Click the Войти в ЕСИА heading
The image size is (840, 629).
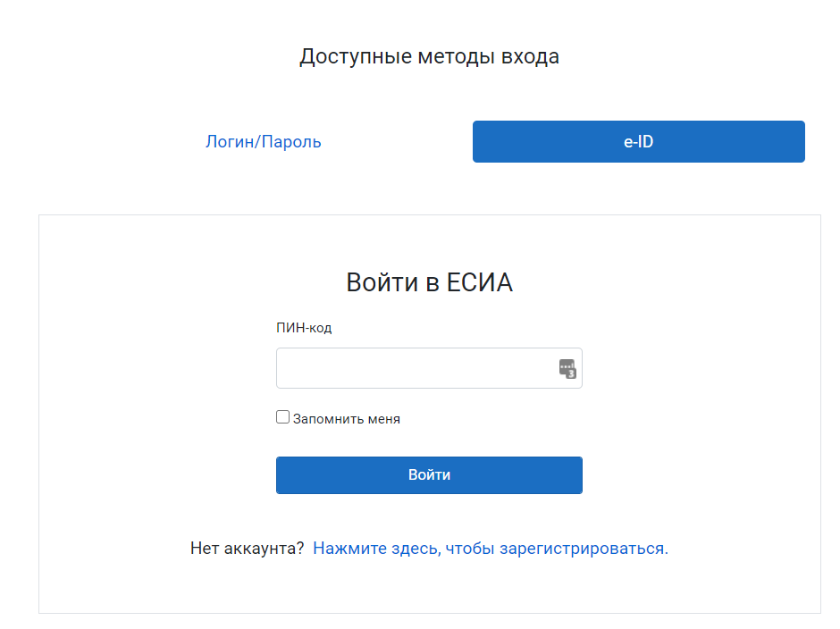click(429, 283)
